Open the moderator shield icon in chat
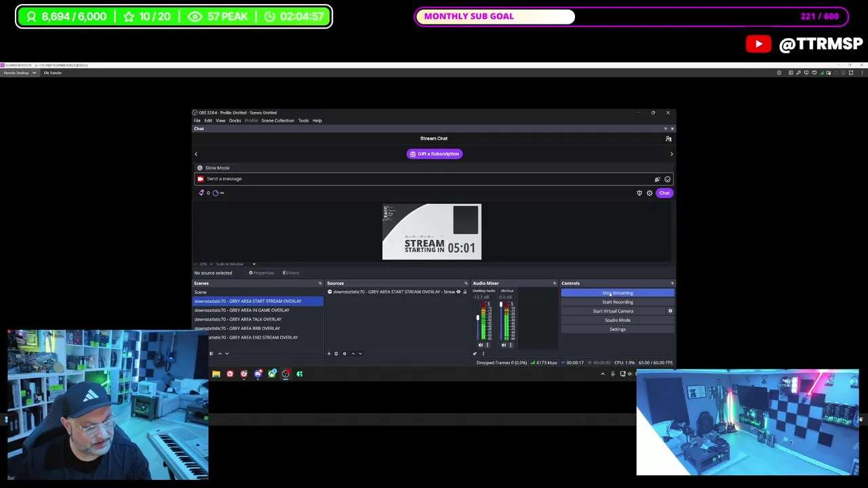Screen dimensions: 868x488 (639, 193)
